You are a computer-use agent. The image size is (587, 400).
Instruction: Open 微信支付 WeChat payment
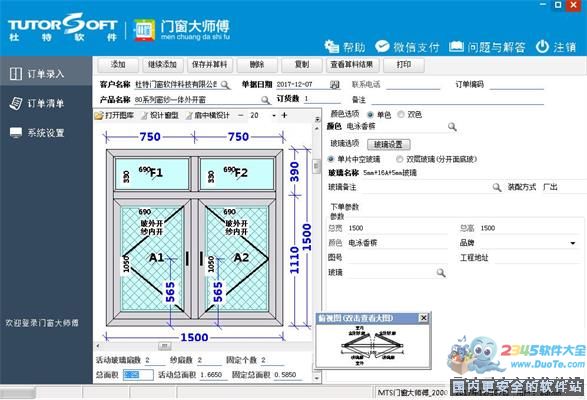point(382,46)
